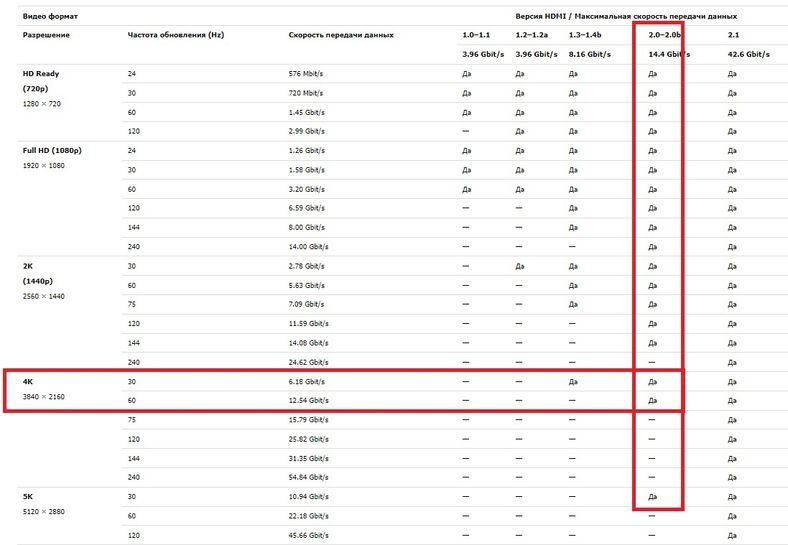Select the HDMI '2.1' version header
Screen dimensions: 788x545
coord(735,35)
